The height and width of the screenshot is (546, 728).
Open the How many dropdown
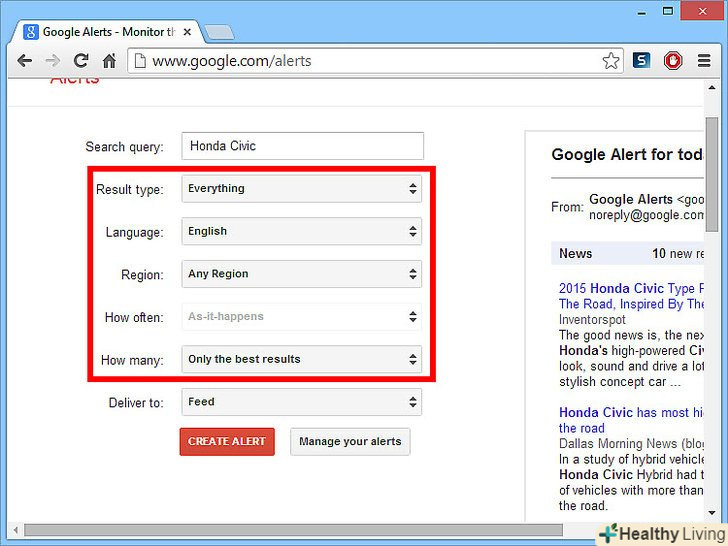[x=301, y=359]
